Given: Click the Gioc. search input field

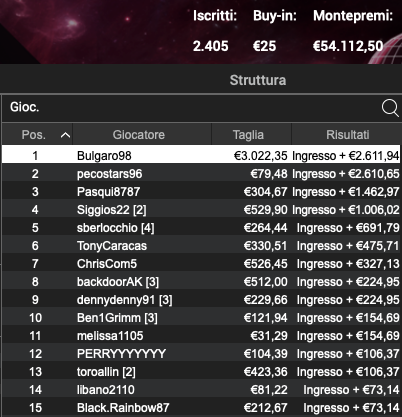Looking at the screenshot, I should coord(190,108).
